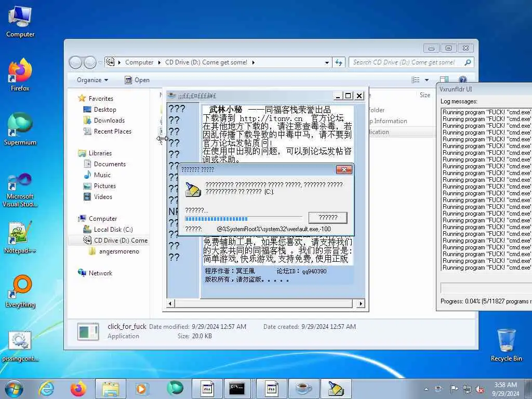Click left arrow of Chinese window scrollbar
This screenshot has height=399, width=532.
point(170,303)
